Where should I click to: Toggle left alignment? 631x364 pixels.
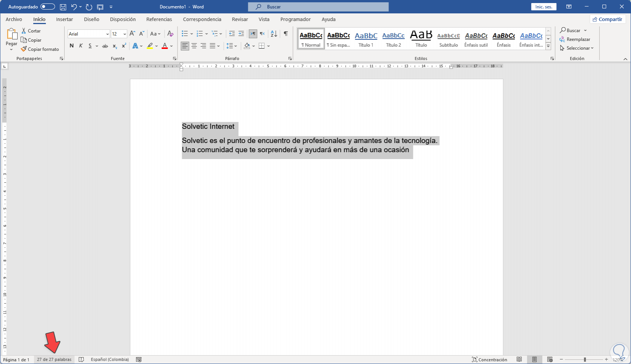point(185,46)
